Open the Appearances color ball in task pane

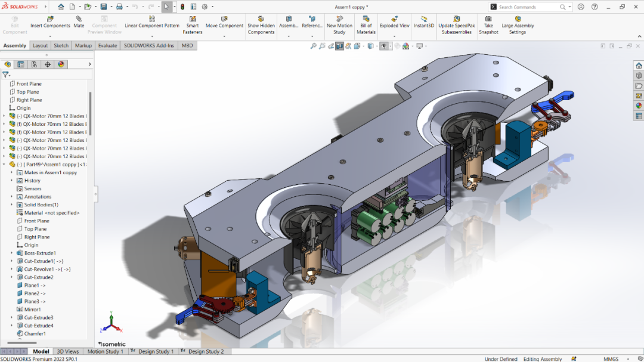click(639, 106)
